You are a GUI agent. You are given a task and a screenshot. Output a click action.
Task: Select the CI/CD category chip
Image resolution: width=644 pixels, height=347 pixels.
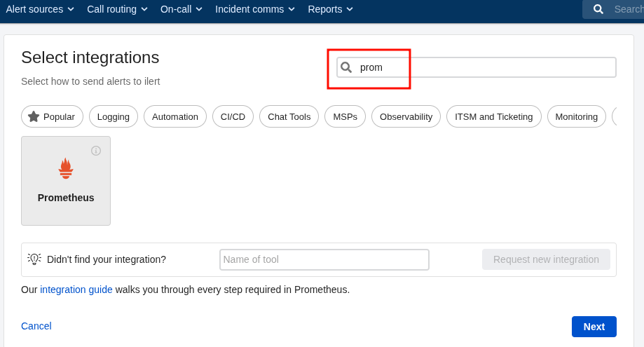pyautogui.click(x=233, y=116)
